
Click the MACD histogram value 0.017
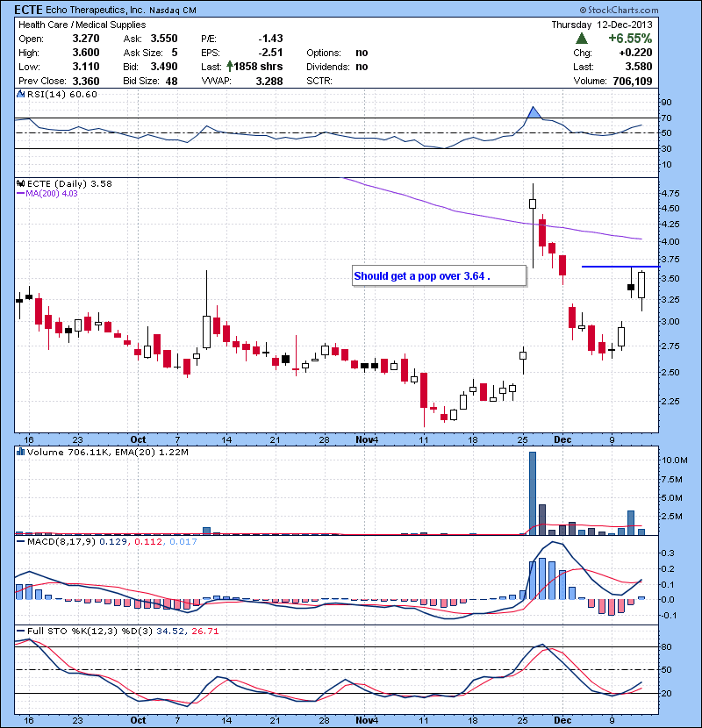click(183, 541)
